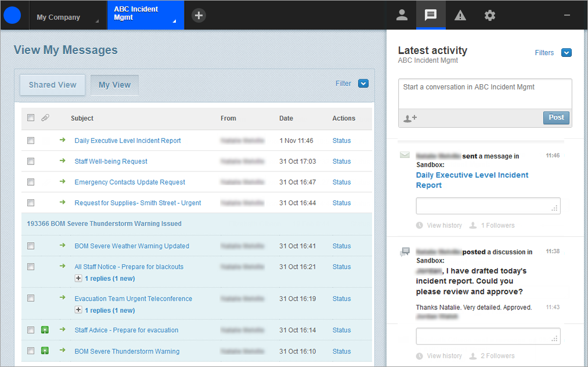Tick the select-all checkbox in table header
The height and width of the screenshot is (367, 588).
(31, 118)
